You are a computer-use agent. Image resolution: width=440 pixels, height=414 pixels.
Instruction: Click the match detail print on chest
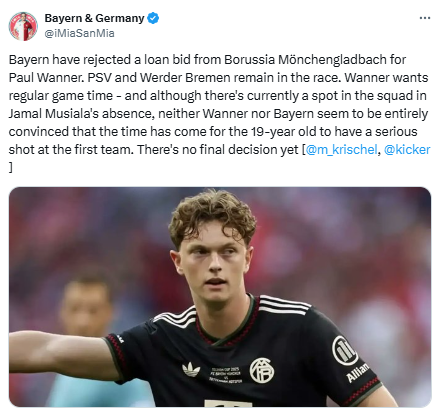226,375
